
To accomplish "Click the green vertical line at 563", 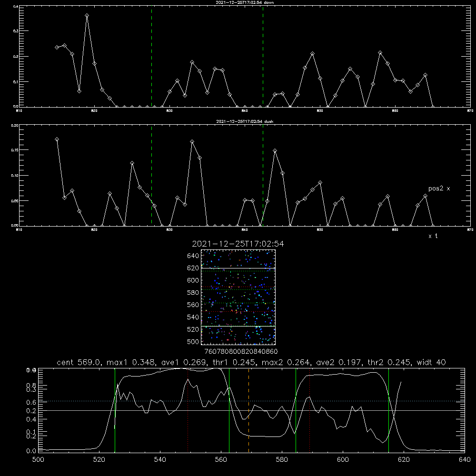I will [229, 410].
